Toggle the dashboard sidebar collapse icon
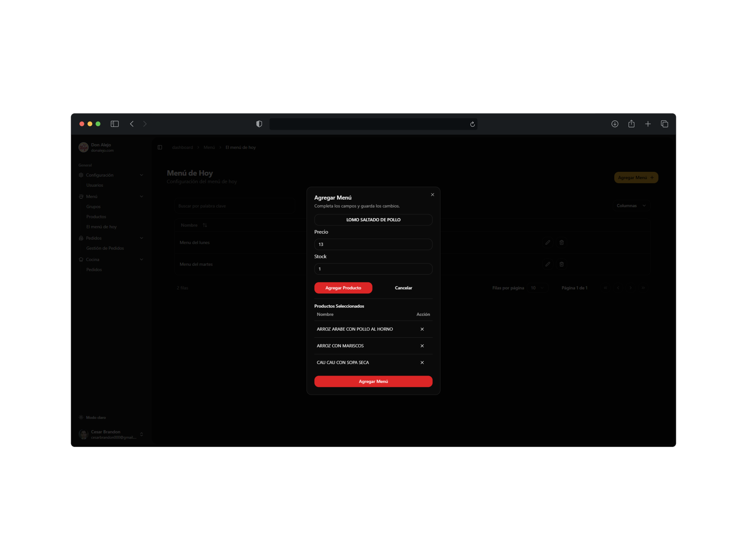Image resolution: width=747 pixels, height=560 pixels. point(160,148)
